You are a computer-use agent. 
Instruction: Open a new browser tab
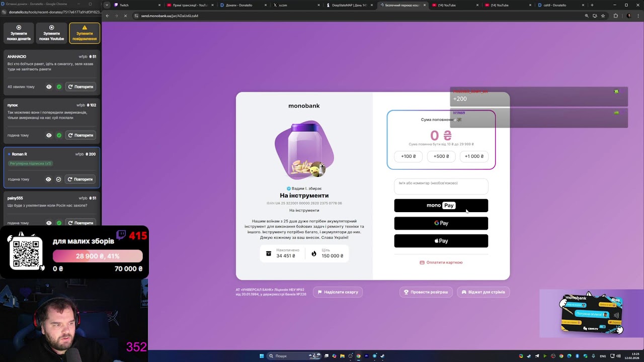tap(592, 5)
